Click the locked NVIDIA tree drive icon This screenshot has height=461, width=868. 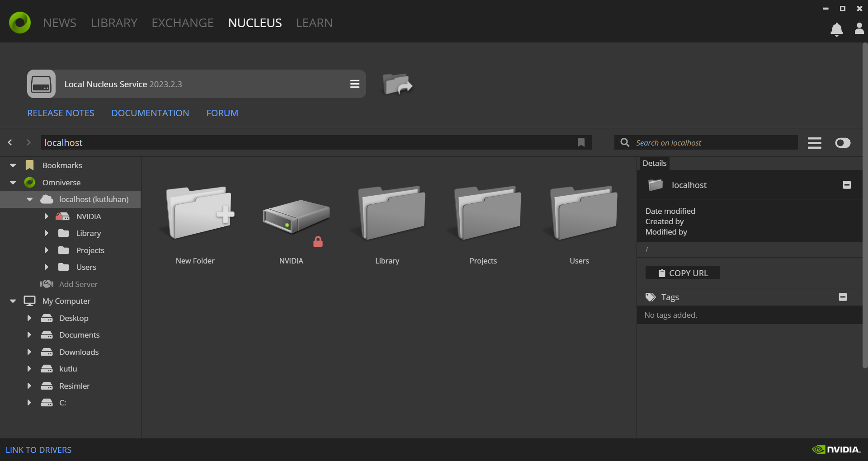[x=62, y=216]
